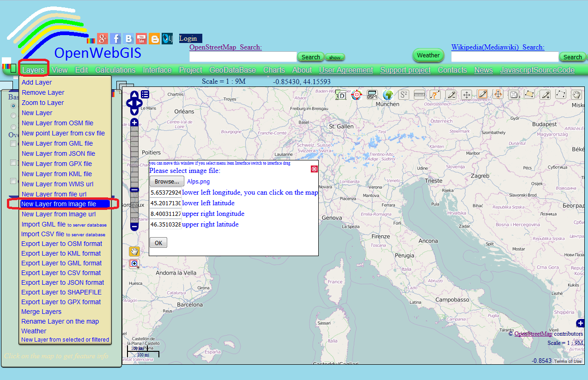Click the OSM data tool icon
The width and height of the screenshot is (588, 380).
[372, 95]
